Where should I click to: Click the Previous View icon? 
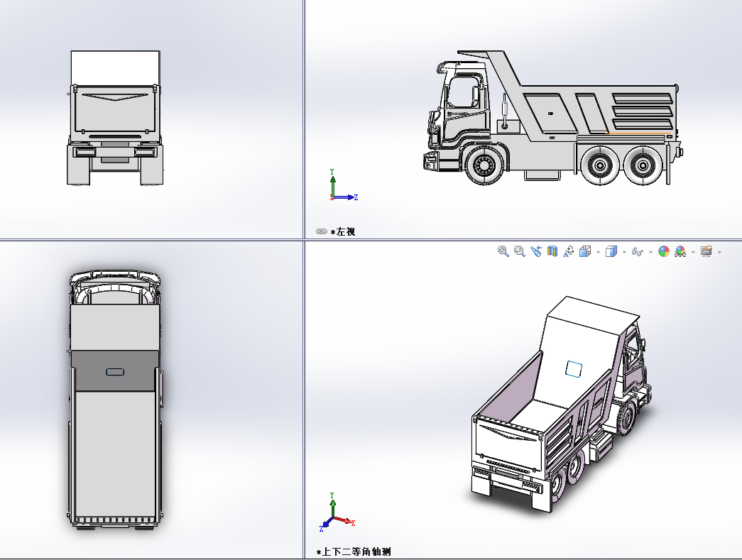[x=535, y=251]
